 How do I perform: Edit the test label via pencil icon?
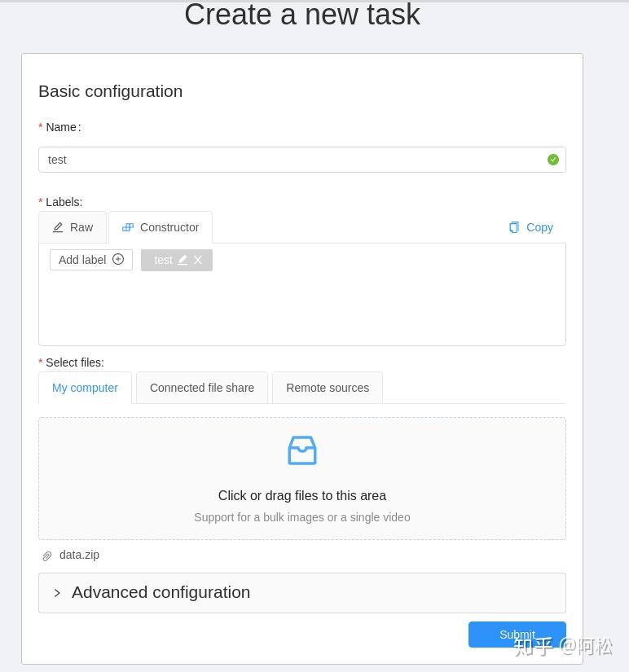click(x=183, y=260)
